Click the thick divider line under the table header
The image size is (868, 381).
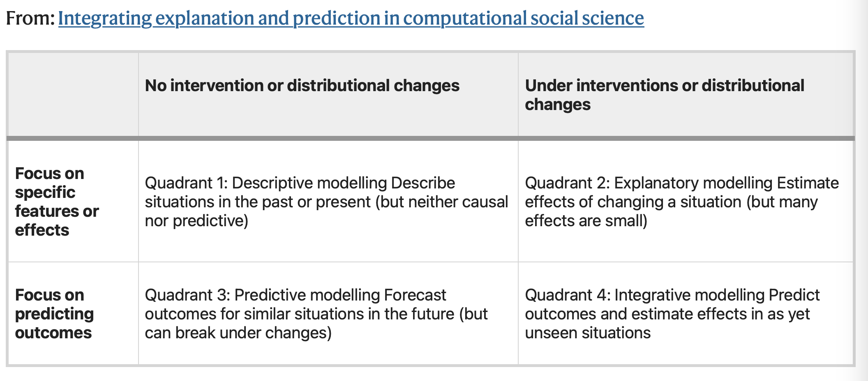[x=431, y=138]
